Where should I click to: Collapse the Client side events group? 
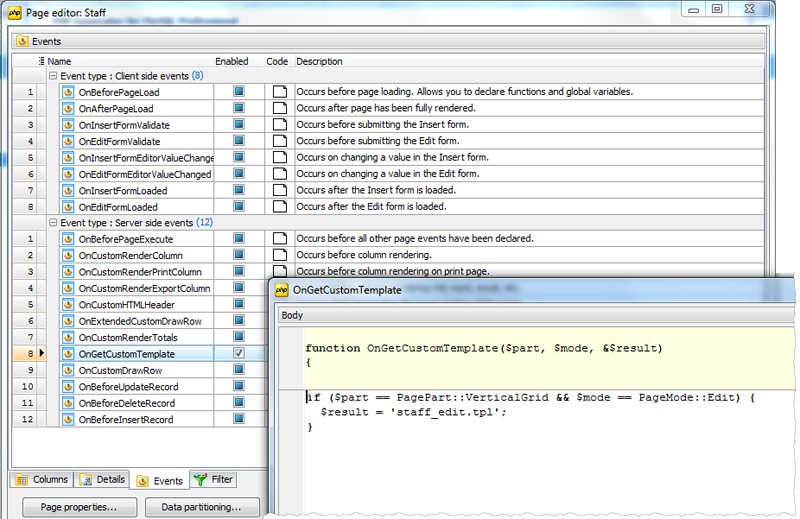click(53, 75)
